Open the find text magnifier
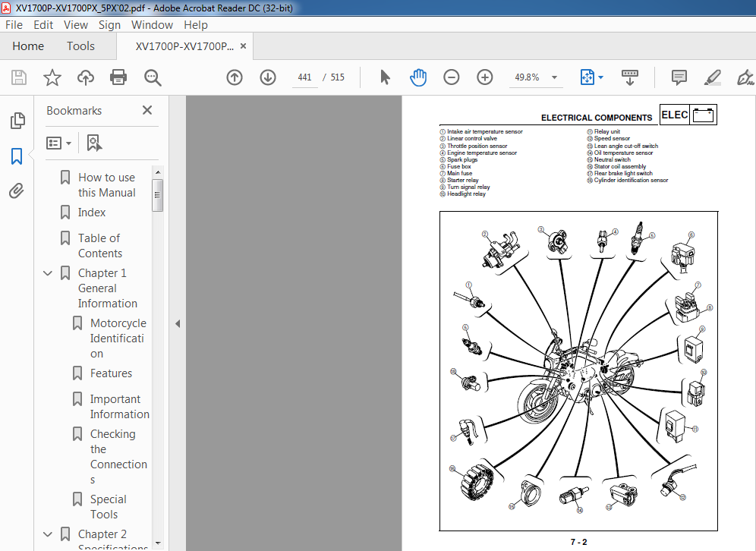756x551 pixels. [x=153, y=77]
